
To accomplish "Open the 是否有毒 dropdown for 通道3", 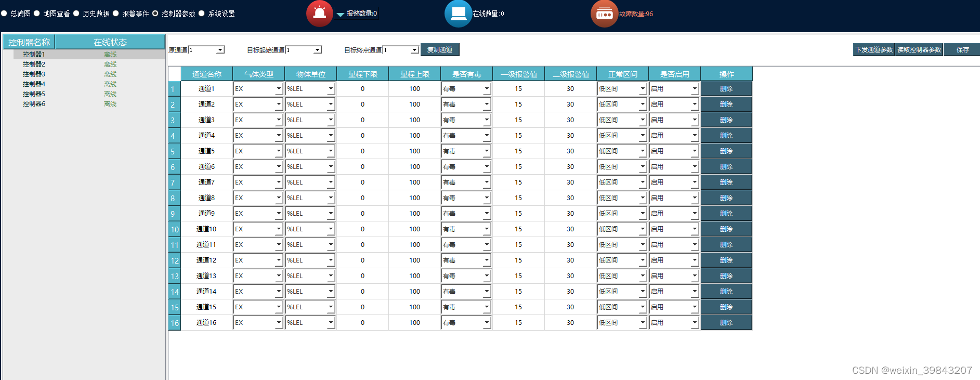I will click(x=466, y=120).
